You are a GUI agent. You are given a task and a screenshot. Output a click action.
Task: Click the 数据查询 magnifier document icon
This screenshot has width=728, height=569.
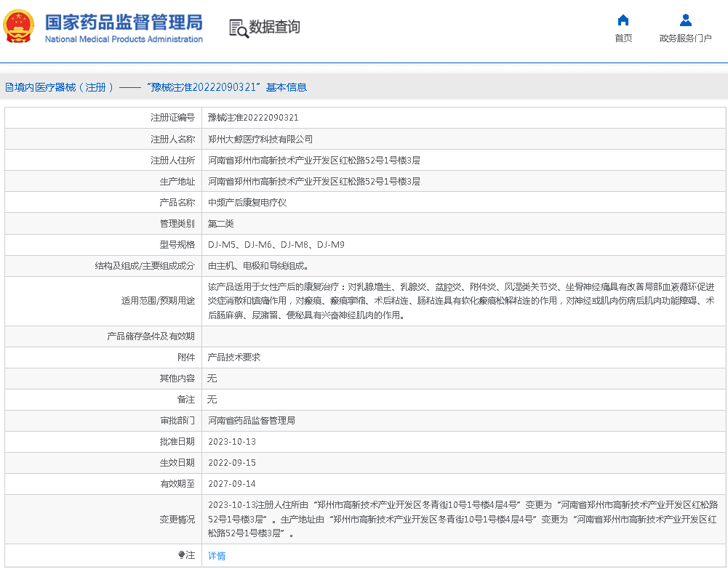coord(239,28)
